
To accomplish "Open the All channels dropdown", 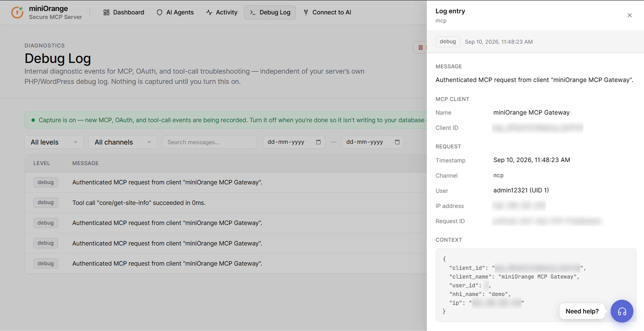I will point(123,142).
